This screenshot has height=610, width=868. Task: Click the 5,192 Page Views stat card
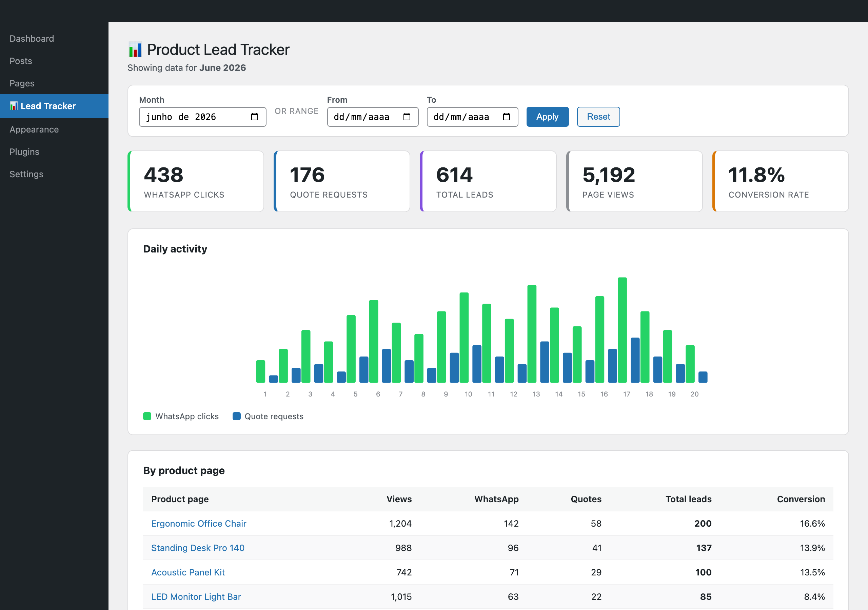point(634,181)
